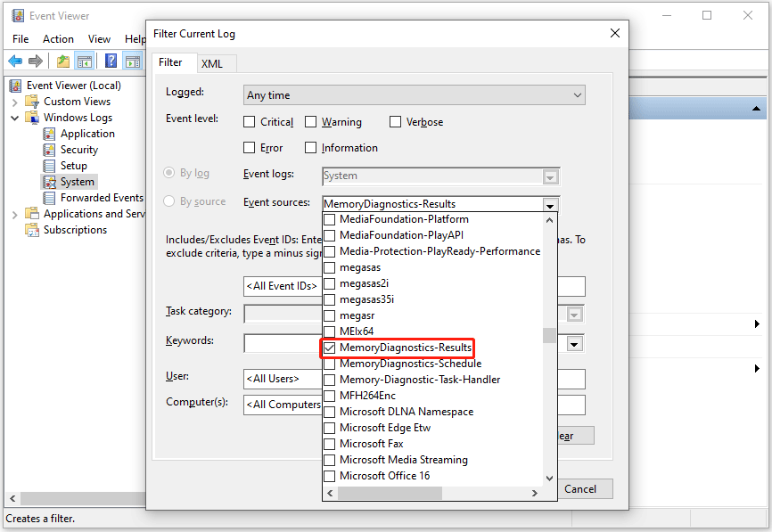Enable the Critical event level checkbox
This screenshot has height=532, width=772.
(x=249, y=122)
